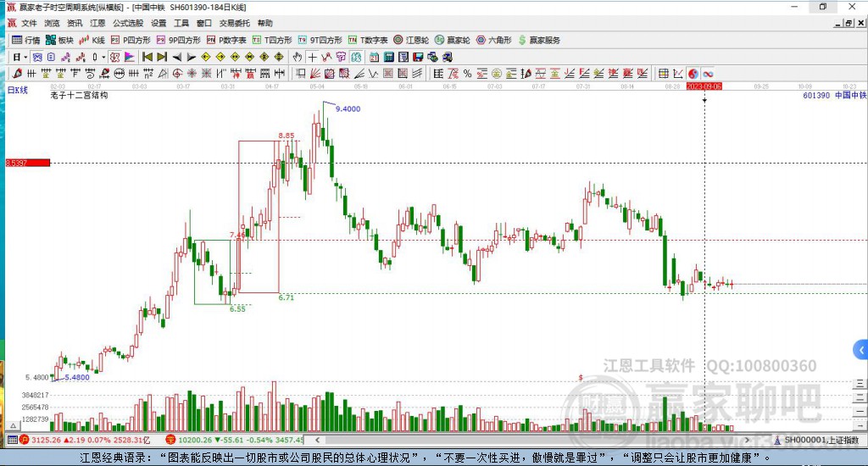Viewport: 868px width, 466px height.
Task: Click the black left arrow step-back icon
Action: [176, 57]
